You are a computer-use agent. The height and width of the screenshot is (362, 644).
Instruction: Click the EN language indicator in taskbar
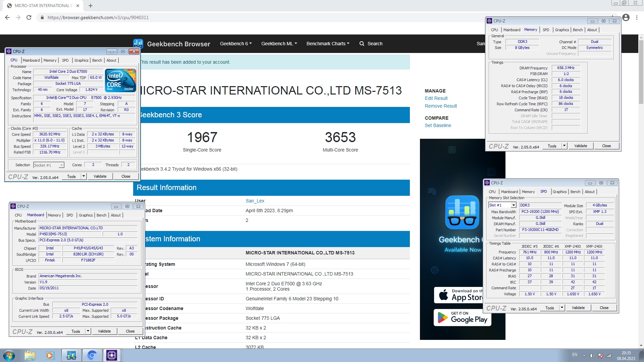575,355
